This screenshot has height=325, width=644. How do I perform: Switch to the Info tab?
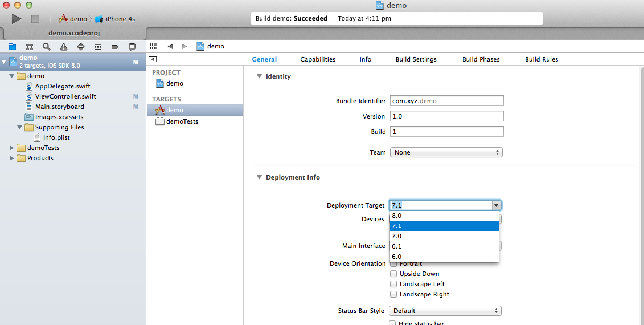click(365, 59)
